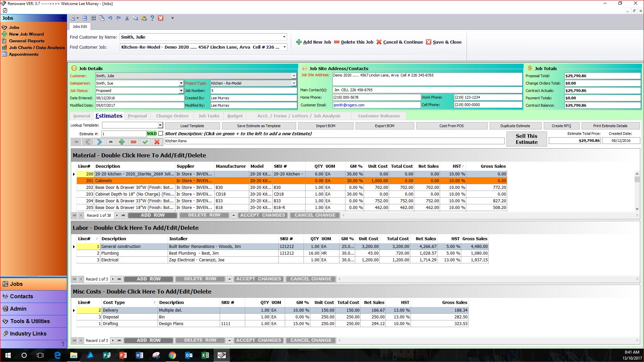The height and width of the screenshot is (362, 644).
Task: Add a new estimate with the green plus
Action: [122, 142]
